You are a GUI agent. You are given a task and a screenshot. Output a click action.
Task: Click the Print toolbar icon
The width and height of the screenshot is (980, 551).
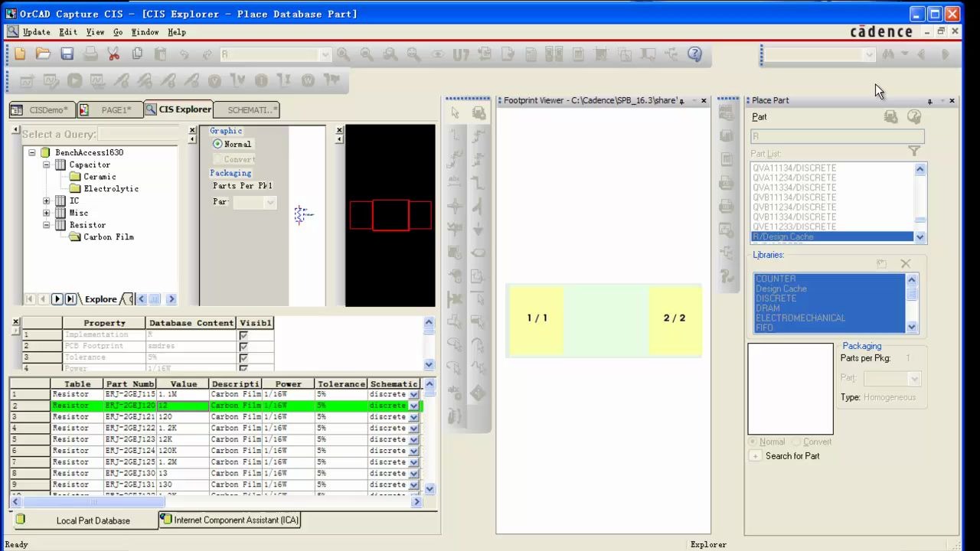(x=90, y=54)
